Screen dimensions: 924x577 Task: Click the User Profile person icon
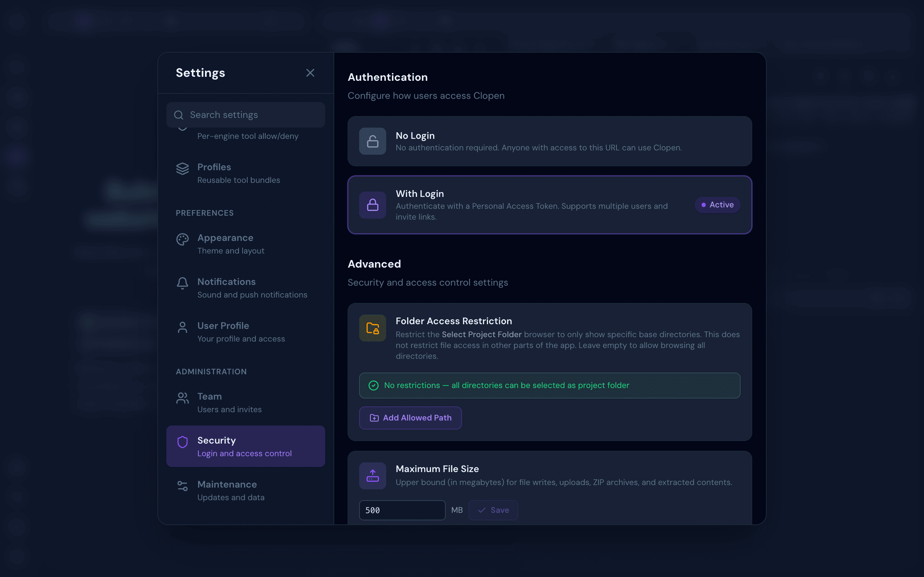[x=183, y=327]
